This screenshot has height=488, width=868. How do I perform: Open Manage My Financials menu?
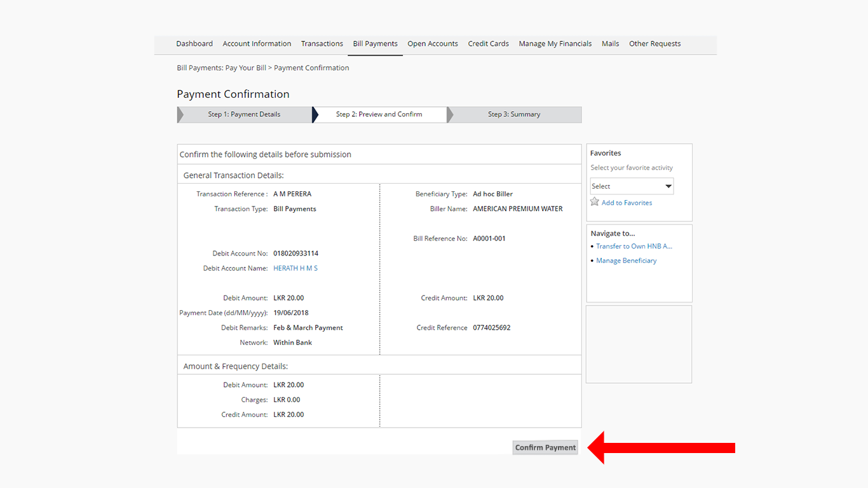pyautogui.click(x=555, y=44)
